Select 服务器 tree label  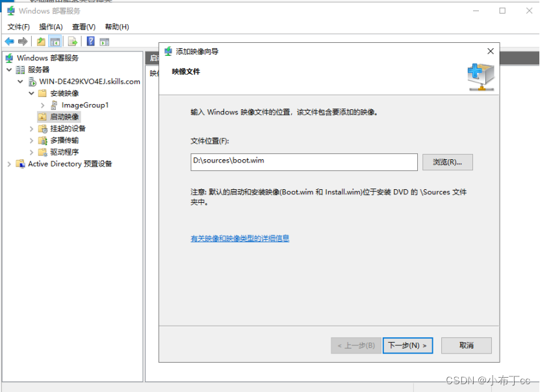pyautogui.click(x=38, y=70)
